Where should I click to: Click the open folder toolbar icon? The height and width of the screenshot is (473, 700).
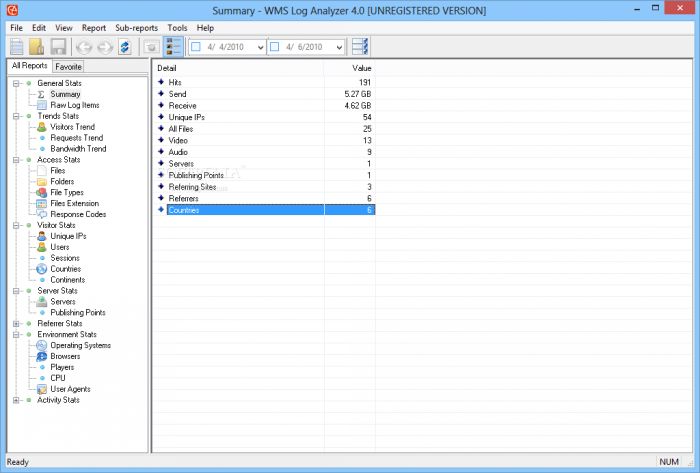tap(37, 47)
